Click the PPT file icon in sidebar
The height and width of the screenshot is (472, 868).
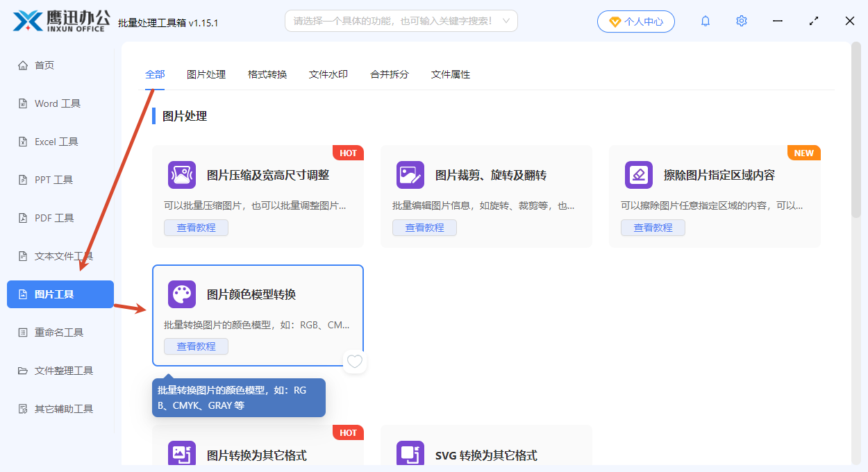click(23, 180)
